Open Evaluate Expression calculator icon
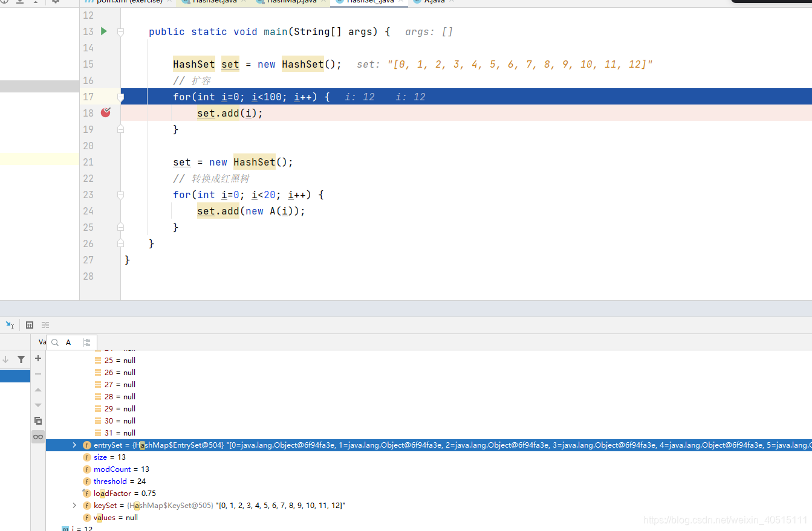 tap(30, 325)
